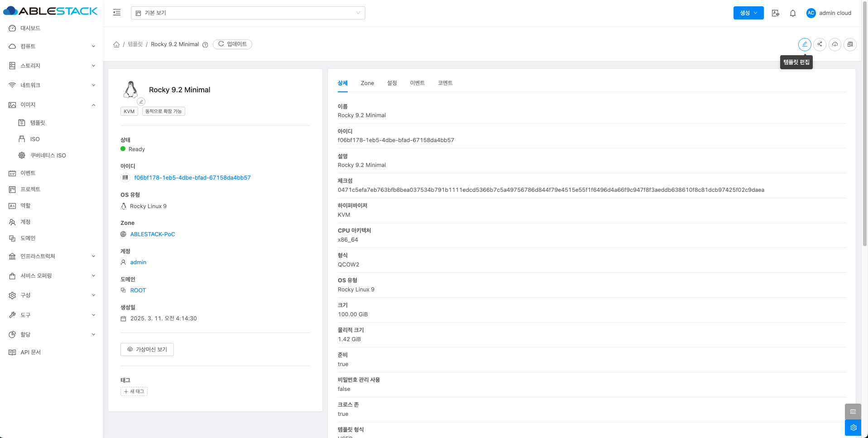This screenshot has width=868, height=438.
Task: Click the picture-with-A icon beside the bell
Action: 776,13
